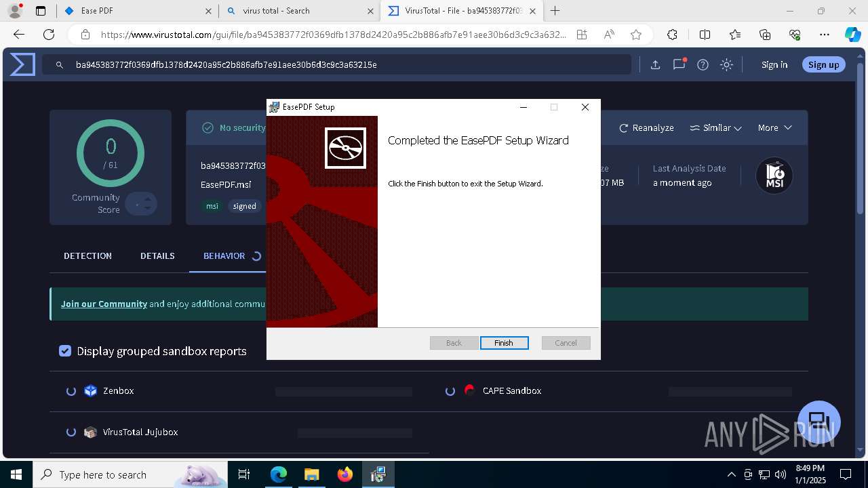Click the Zenbox sandbox icon
The image size is (868, 488).
(x=91, y=391)
